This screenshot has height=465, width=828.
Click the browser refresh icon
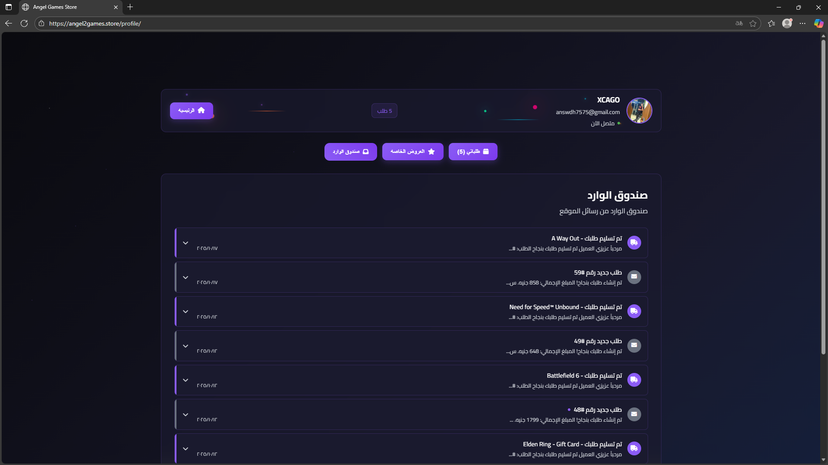[24, 23]
